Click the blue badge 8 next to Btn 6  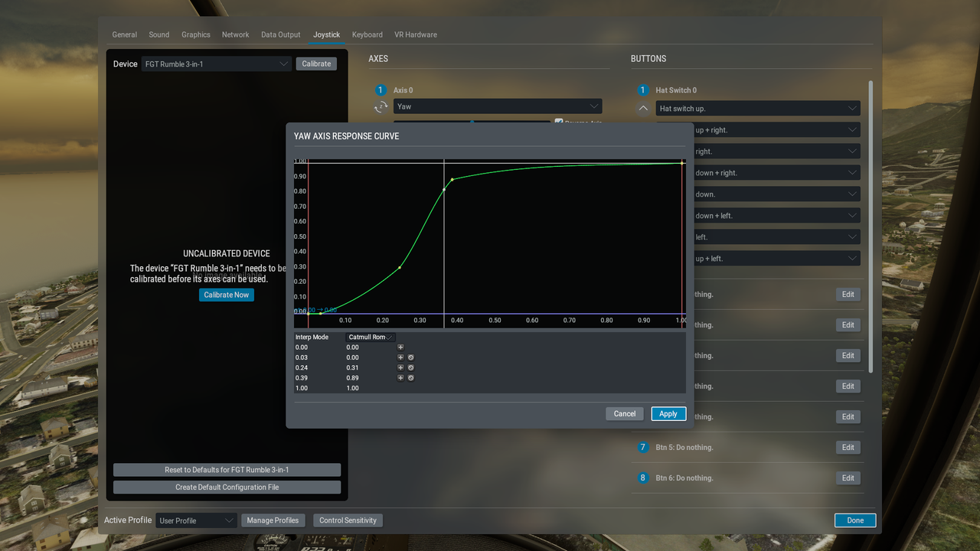click(642, 478)
